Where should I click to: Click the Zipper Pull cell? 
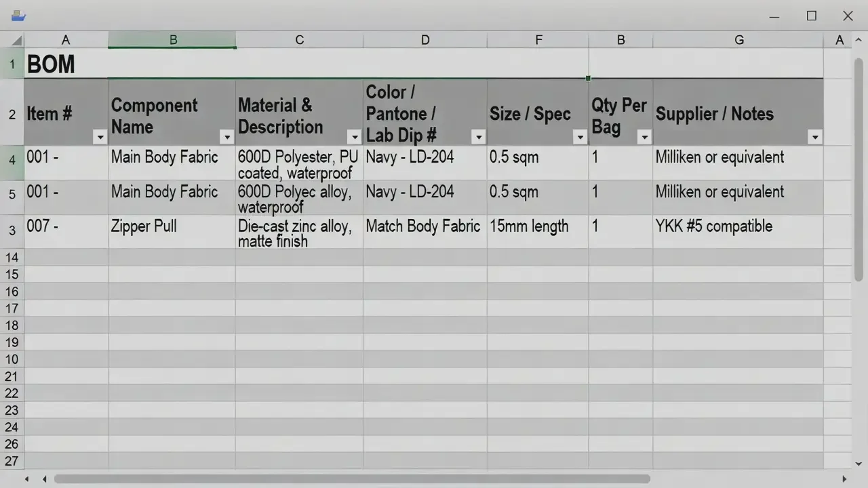172,231
